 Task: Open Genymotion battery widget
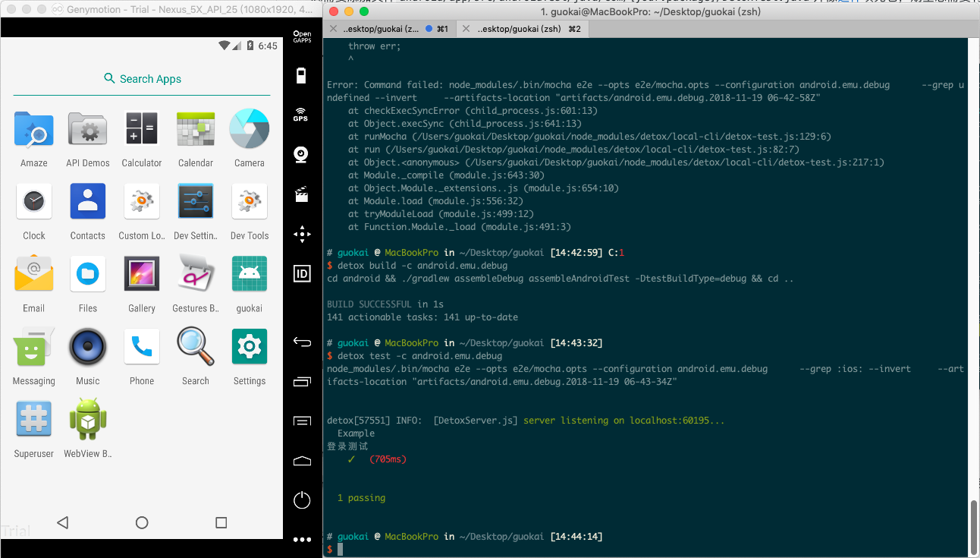pyautogui.click(x=302, y=75)
